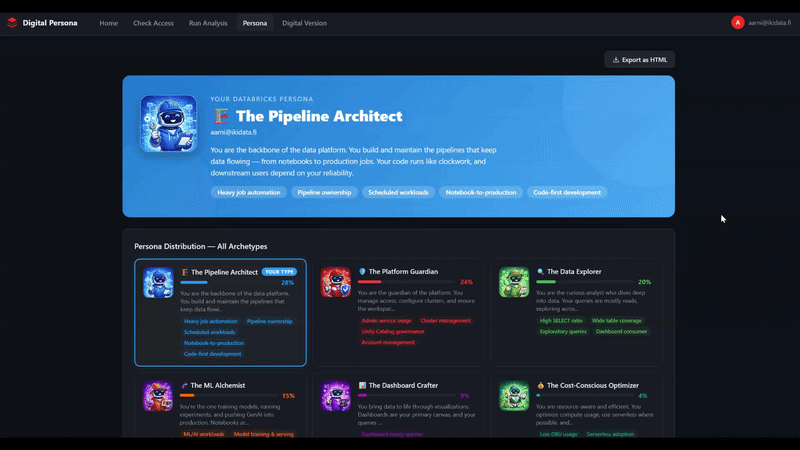Click the crane icon in Pipeline Architect card
This screenshot has width=800, height=450.
[x=185, y=272]
